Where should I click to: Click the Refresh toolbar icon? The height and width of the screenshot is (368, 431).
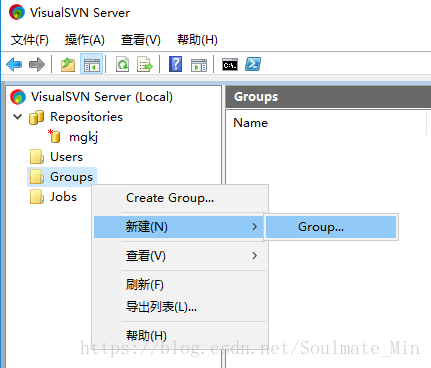[x=122, y=64]
